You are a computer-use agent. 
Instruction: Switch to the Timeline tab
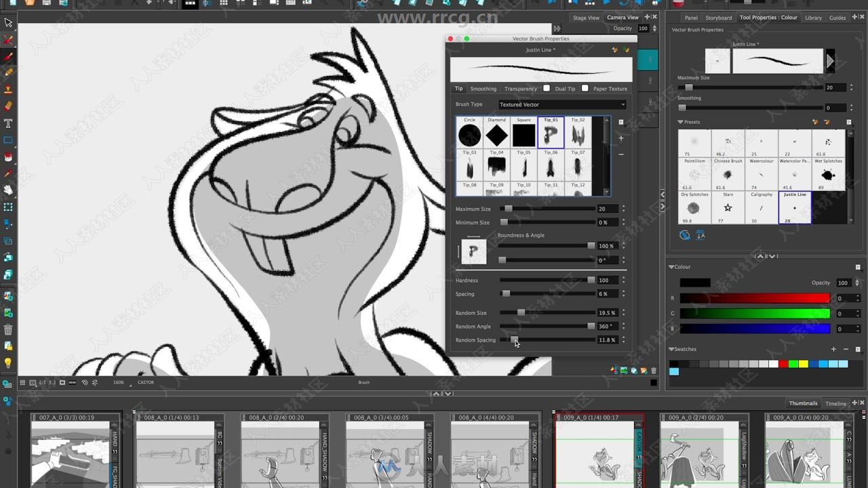tap(835, 403)
